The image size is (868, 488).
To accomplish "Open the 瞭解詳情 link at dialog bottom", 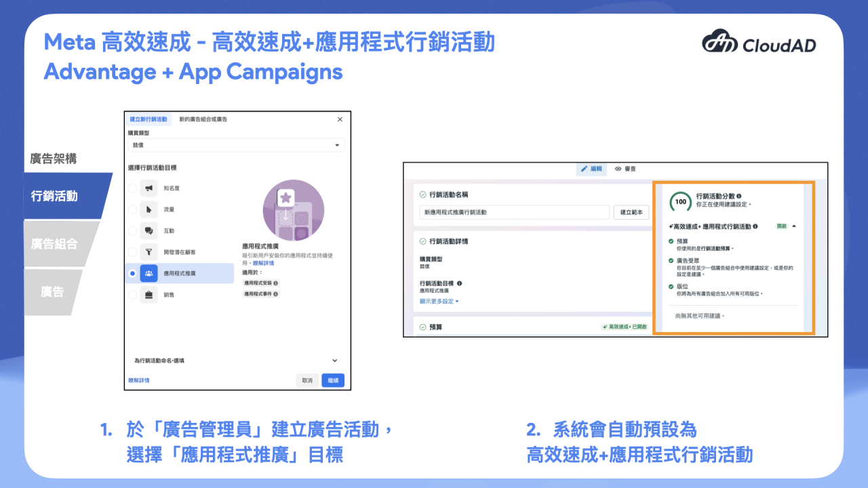I will coord(139,380).
